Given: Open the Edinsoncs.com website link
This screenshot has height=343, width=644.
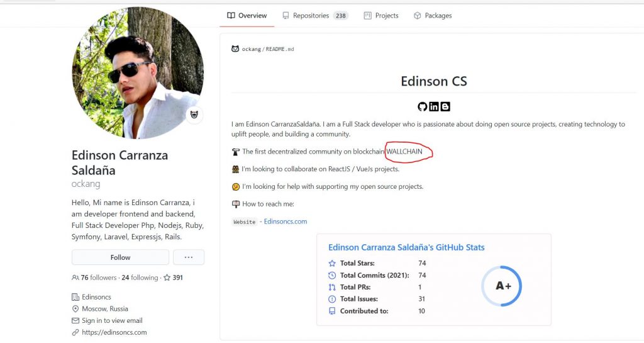Looking at the screenshot, I should click(x=286, y=222).
